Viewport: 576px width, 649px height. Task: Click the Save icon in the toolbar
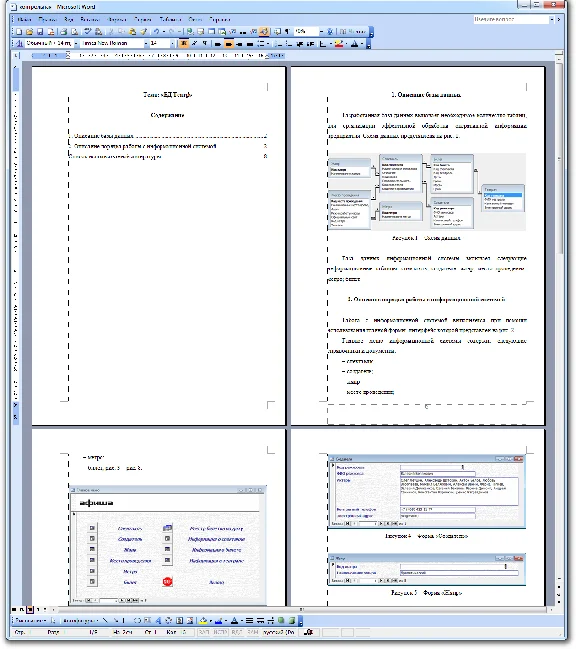click(40, 31)
